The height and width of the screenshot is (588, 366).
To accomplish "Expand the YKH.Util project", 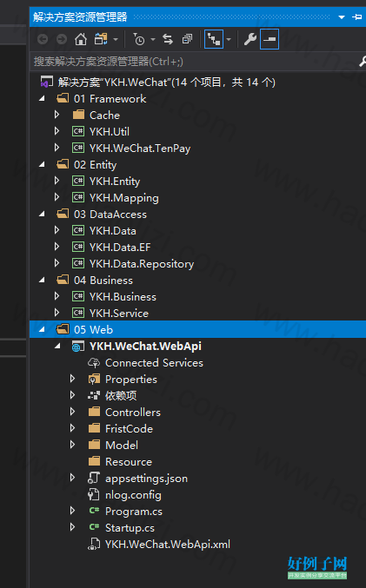I will point(57,131).
